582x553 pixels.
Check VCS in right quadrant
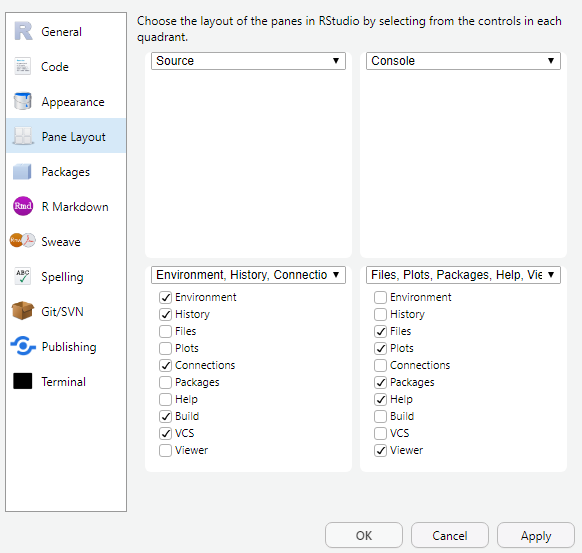(x=380, y=434)
